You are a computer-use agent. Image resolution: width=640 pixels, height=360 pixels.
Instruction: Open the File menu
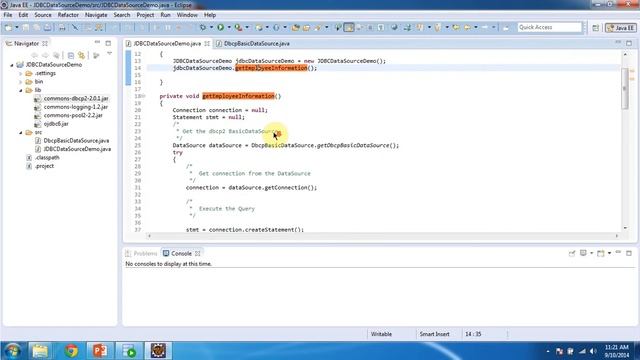pos(8,15)
